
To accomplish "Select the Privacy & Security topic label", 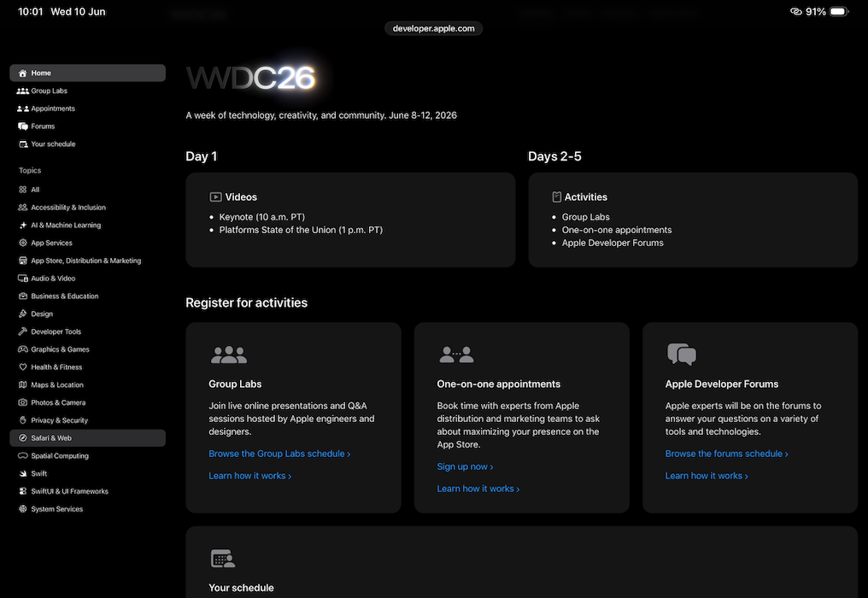I will click(59, 420).
